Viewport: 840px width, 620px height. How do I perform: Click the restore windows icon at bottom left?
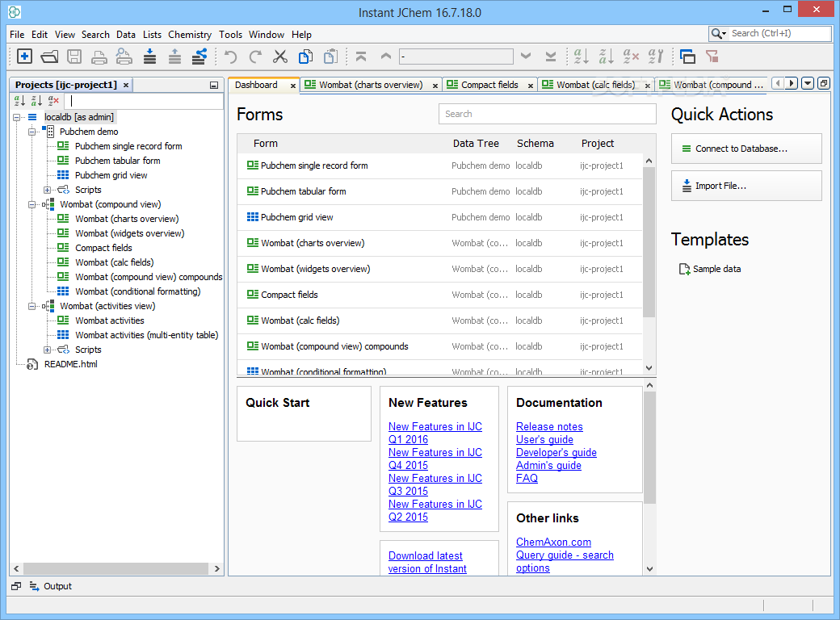click(16, 586)
